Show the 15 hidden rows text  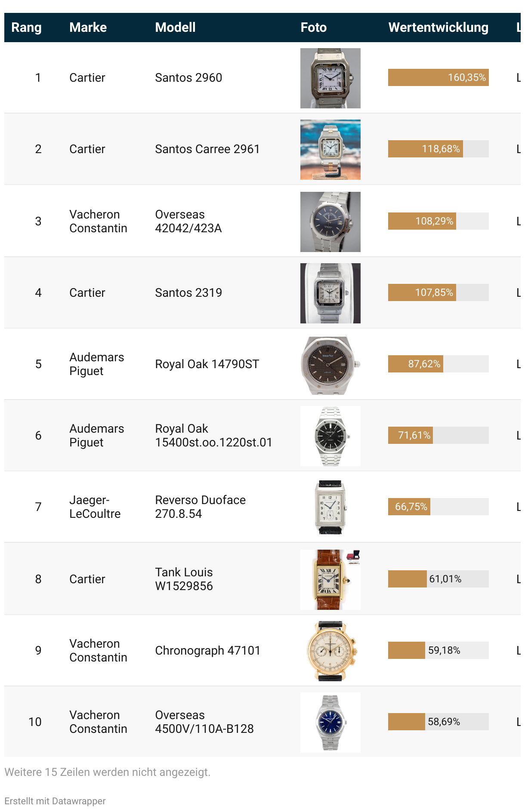(x=108, y=772)
